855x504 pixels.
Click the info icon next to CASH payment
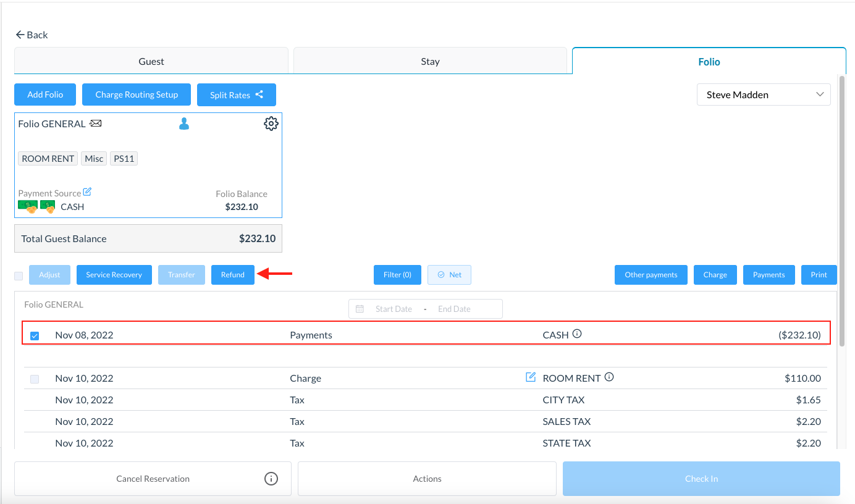pyautogui.click(x=577, y=334)
